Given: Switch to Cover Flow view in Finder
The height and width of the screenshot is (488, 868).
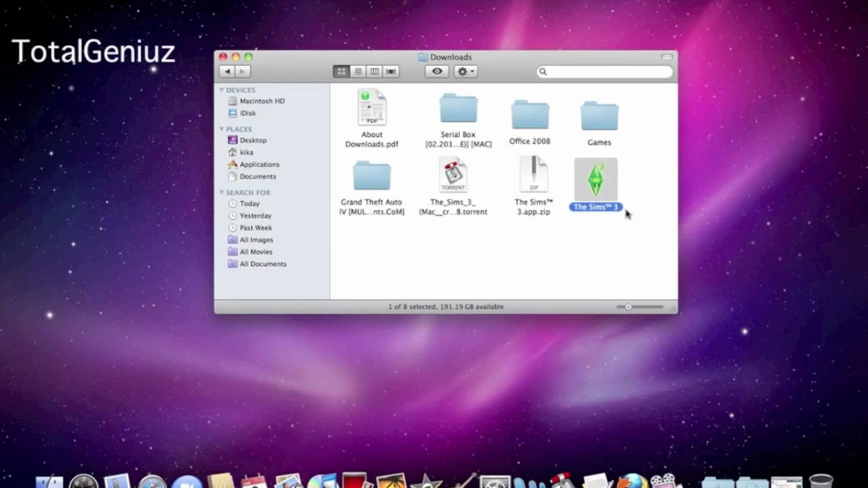Looking at the screenshot, I should pos(391,71).
